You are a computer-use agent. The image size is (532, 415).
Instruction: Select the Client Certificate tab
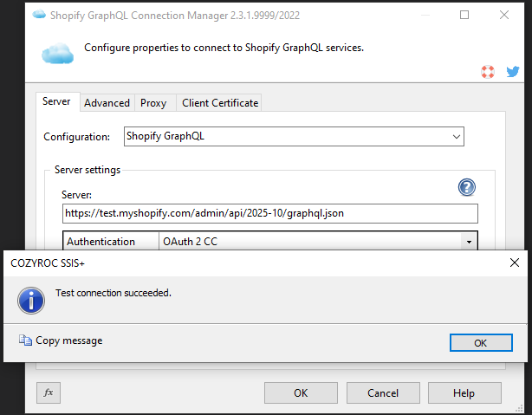pos(220,103)
